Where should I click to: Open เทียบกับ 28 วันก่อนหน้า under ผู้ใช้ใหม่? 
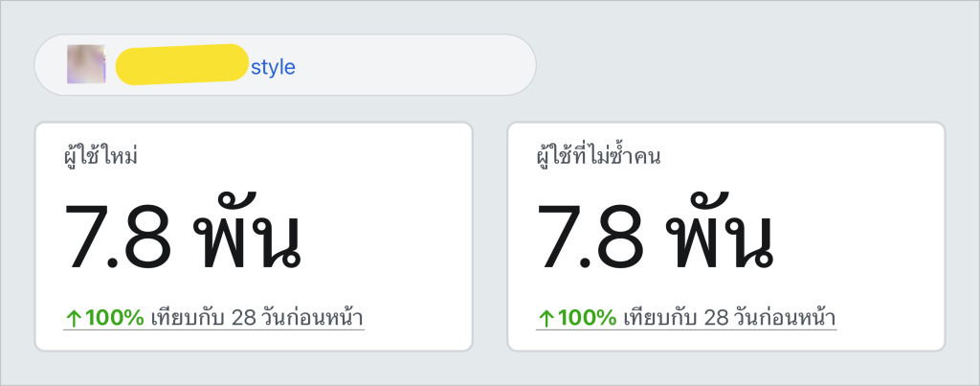pyautogui.click(x=257, y=318)
